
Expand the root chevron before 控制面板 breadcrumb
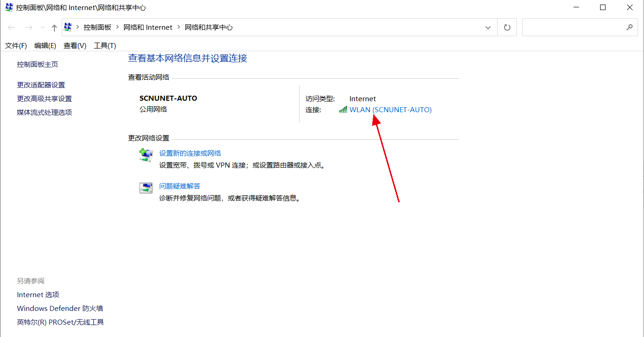[x=78, y=27]
